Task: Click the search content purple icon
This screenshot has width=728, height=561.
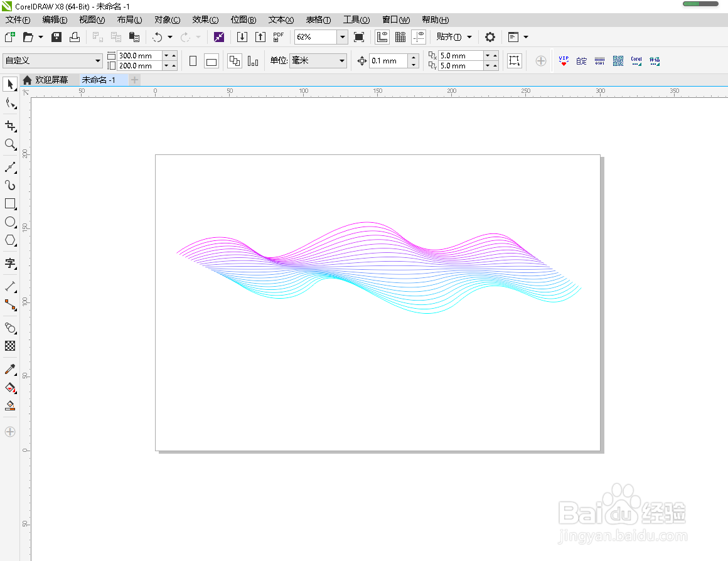Action: click(x=218, y=37)
